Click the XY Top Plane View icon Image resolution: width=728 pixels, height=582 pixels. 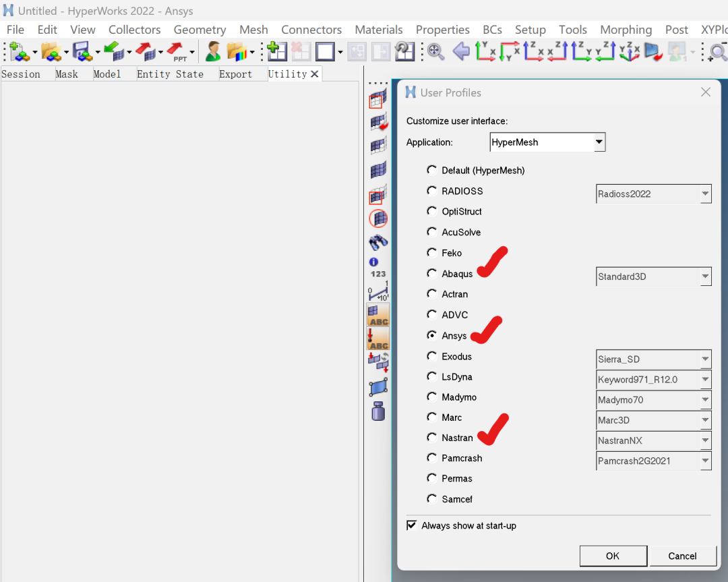[x=485, y=51]
